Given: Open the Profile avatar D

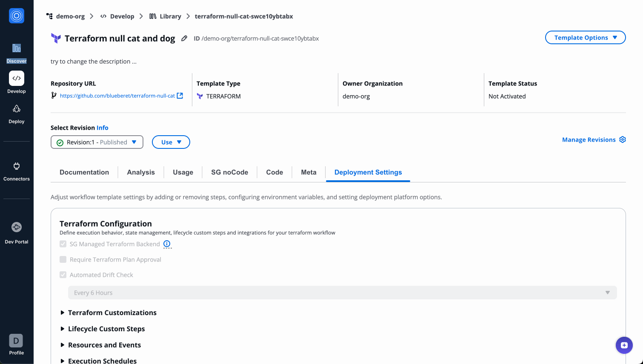Looking at the screenshot, I should [16, 341].
